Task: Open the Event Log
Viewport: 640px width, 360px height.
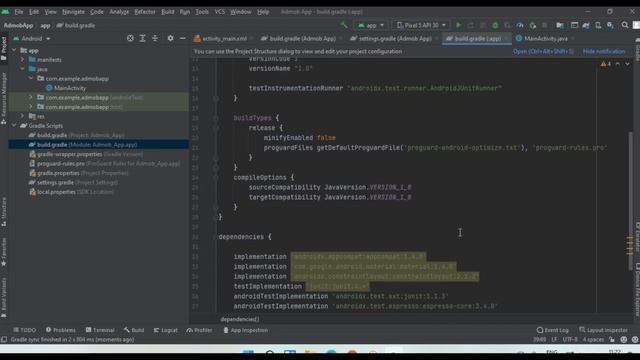Action: click(552, 330)
